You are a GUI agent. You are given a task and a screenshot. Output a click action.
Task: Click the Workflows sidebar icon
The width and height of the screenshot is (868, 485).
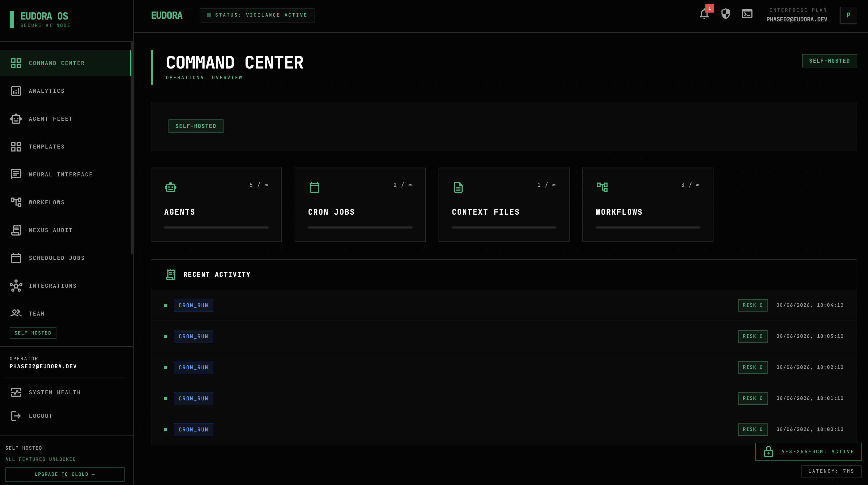(x=16, y=202)
